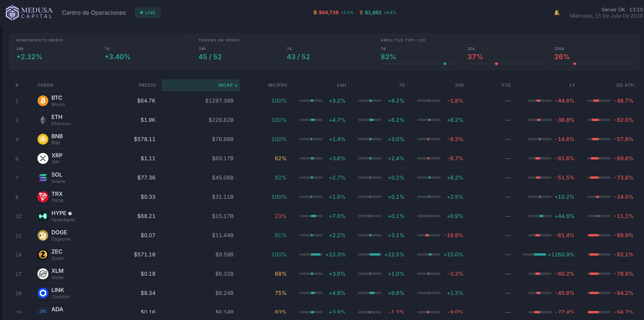Click XLM MC/FDV value 68%
Viewport: 644px width, 320px height.
coord(280,274)
